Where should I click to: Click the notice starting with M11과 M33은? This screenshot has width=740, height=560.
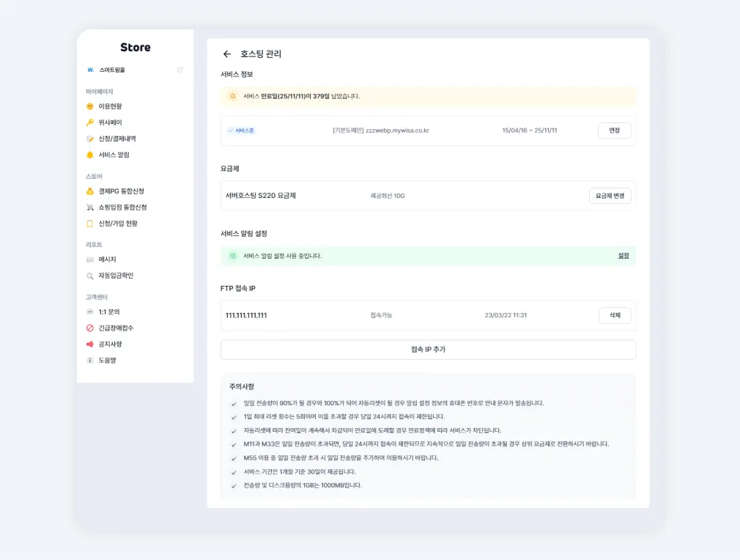pos(426,444)
